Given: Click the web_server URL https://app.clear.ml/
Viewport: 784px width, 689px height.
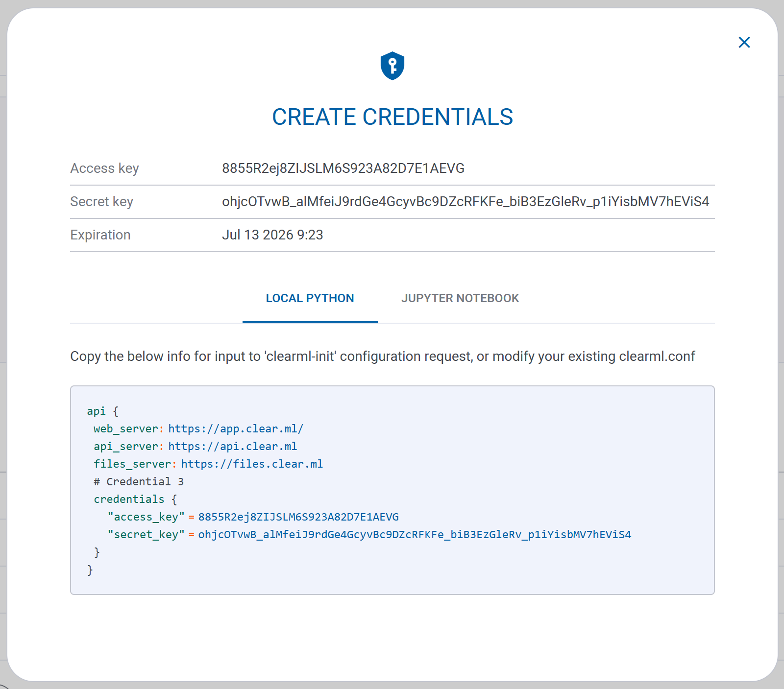Looking at the screenshot, I should tap(236, 429).
